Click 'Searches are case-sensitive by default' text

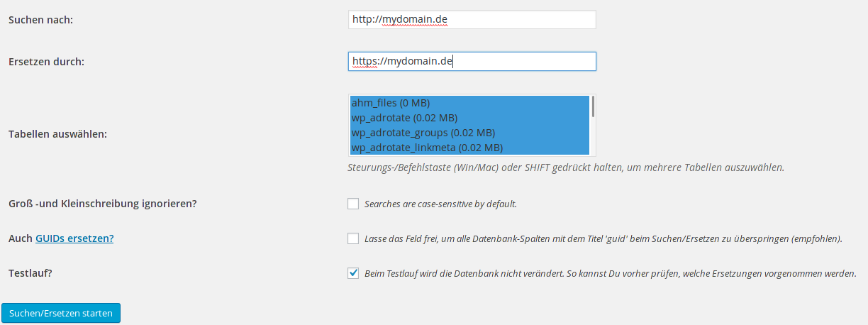pyautogui.click(x=440, y=204)
